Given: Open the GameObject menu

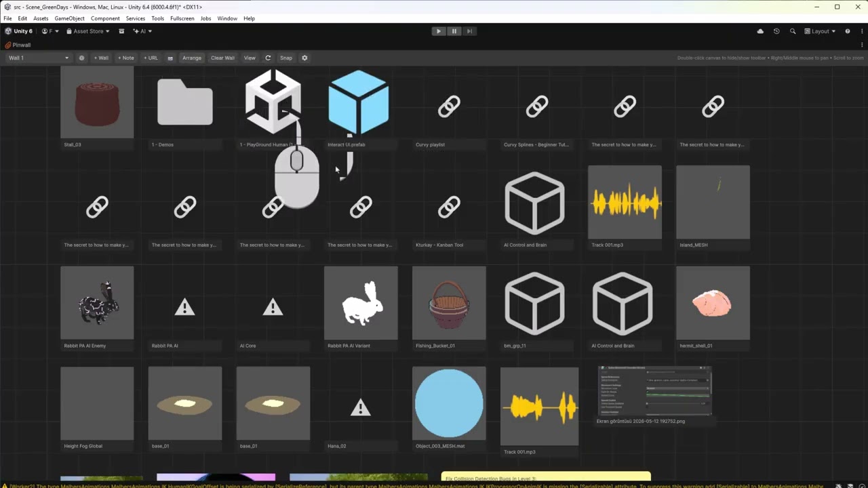Looking at the screenshot, I should point(69,18).
